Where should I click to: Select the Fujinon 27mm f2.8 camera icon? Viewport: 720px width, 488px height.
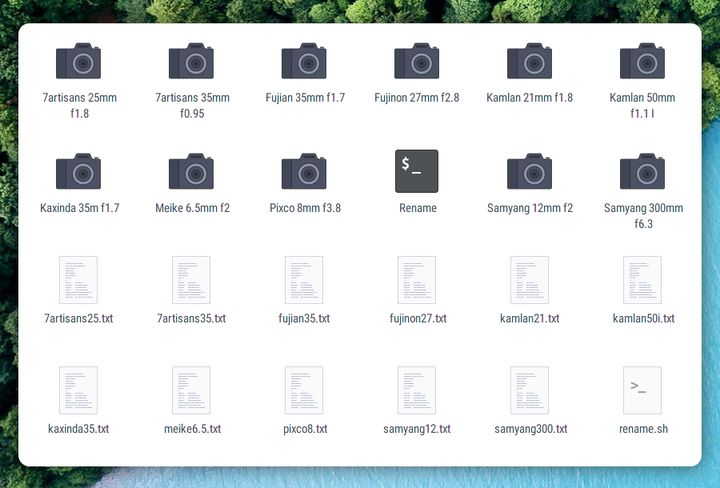pyautogui.click(x=416, y=61)
